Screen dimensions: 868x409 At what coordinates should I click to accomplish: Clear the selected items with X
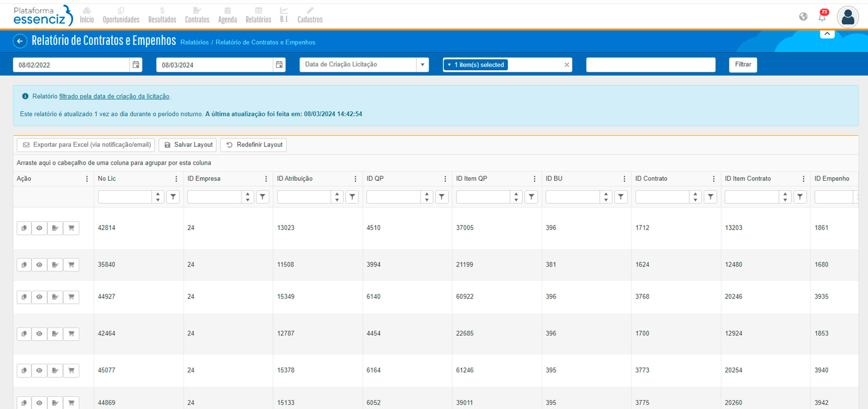tap(567, 65)
